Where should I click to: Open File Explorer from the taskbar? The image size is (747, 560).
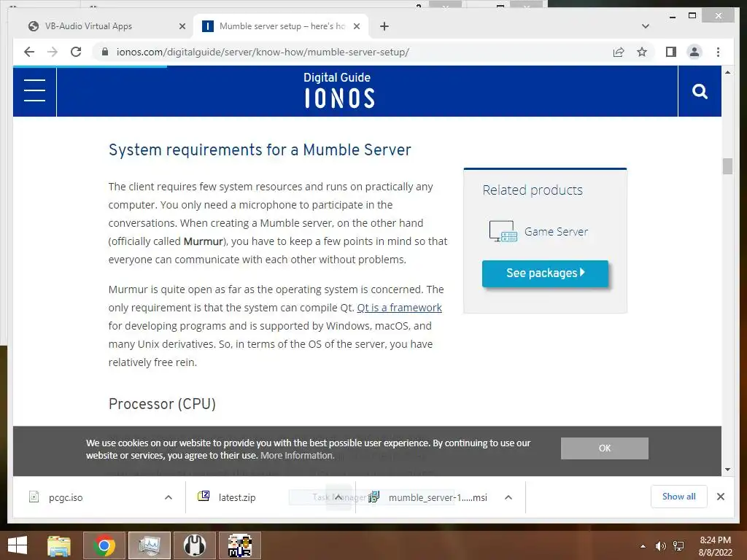click(x=59, y=545)
